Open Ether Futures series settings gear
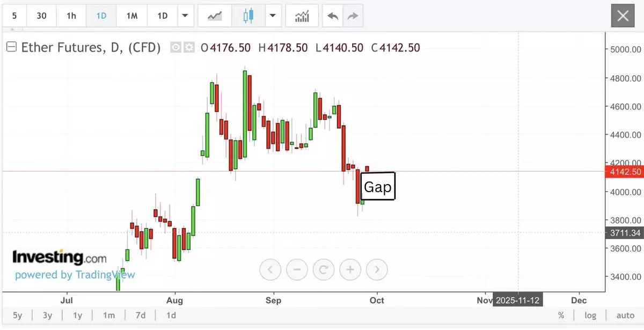 point(189,47)
